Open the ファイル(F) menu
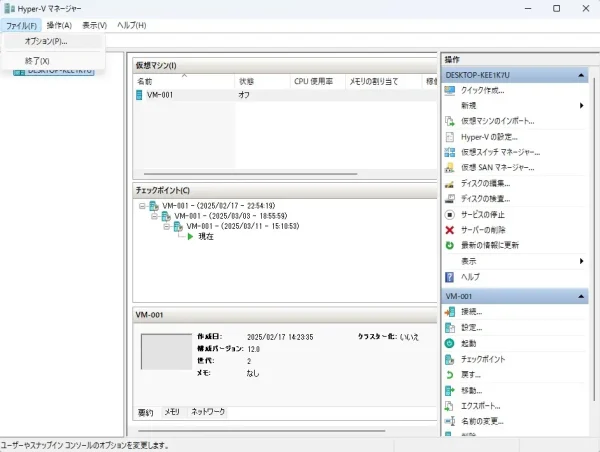The width and height of the screenshot is (600, 452). (x=21, y=26)
